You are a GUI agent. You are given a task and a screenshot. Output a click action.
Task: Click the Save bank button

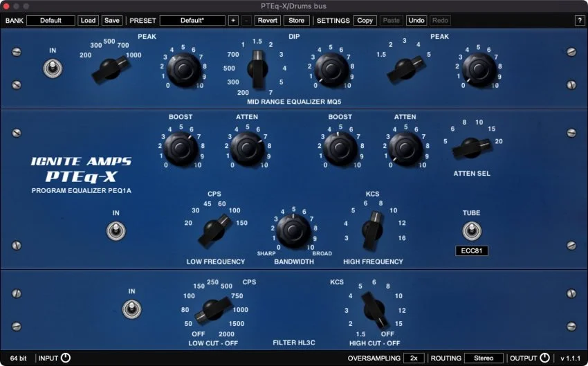pos(112,20)
